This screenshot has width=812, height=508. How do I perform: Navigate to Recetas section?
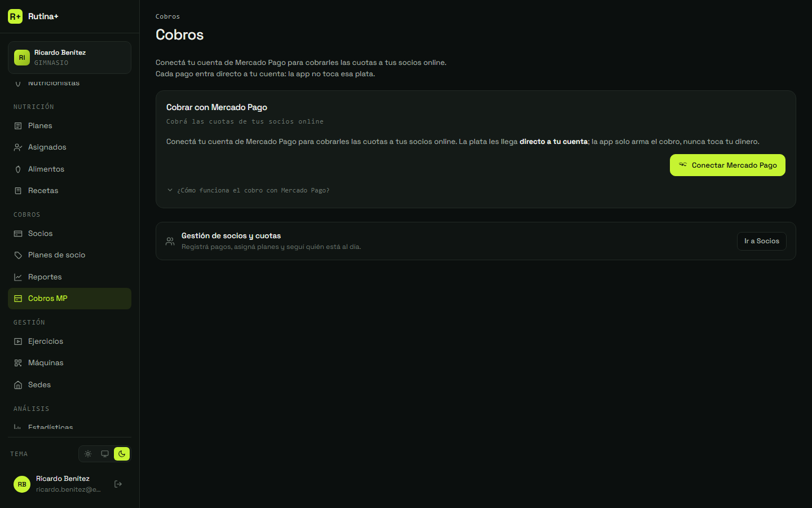click(69, 191)
